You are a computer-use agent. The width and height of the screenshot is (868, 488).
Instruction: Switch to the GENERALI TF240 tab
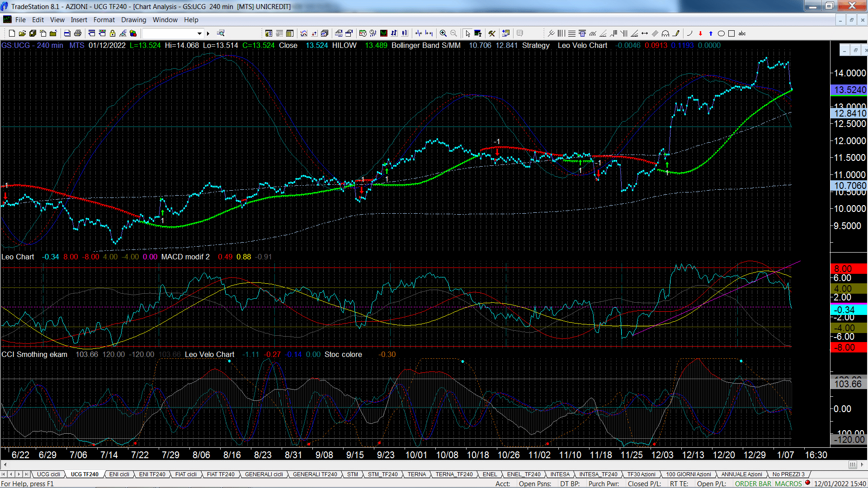315,474
